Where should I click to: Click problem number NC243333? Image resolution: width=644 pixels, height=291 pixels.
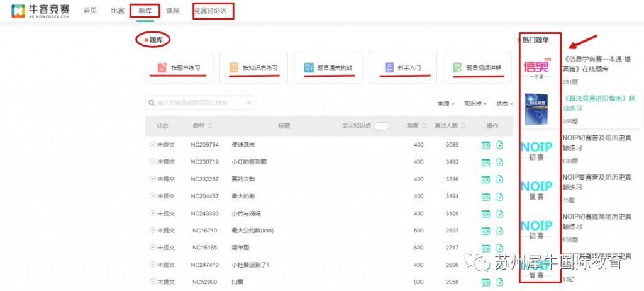204,214
